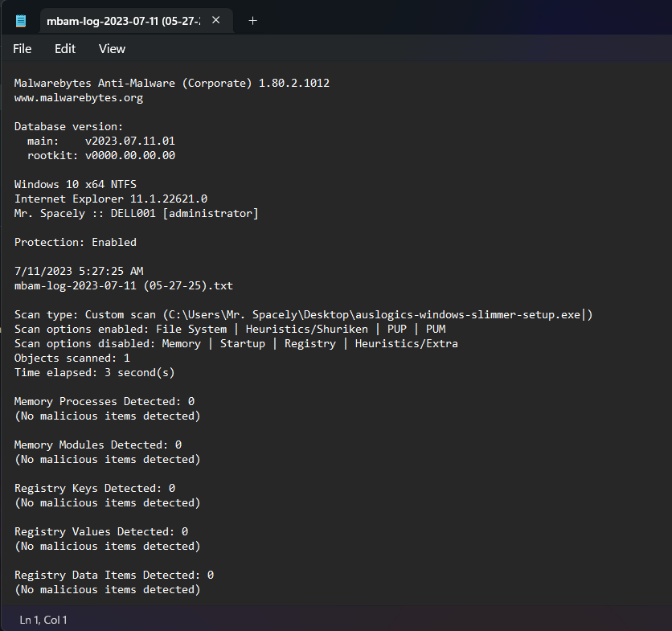The image size is (672, 631).
Task: Click the 'Objects scanned: 1' line
Action: (x=72, y=359)
